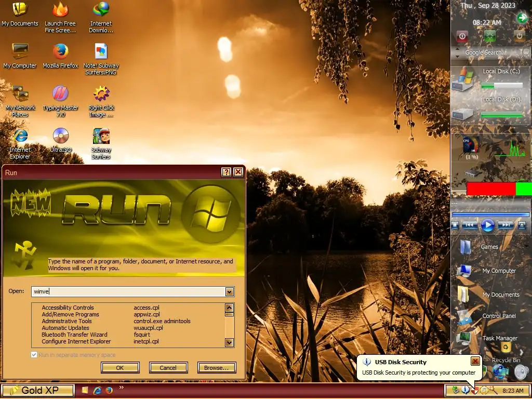Viewport: 532px width, 399px height.
Task: Click the media player seek bar
Action: (490, 215)
